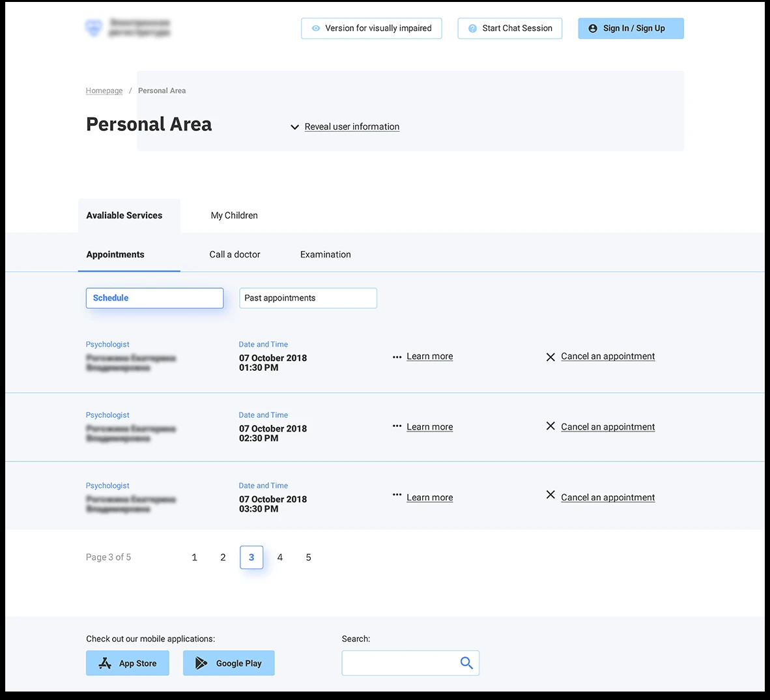Click the user avatar icon in Sign In button

pos(593,29)
